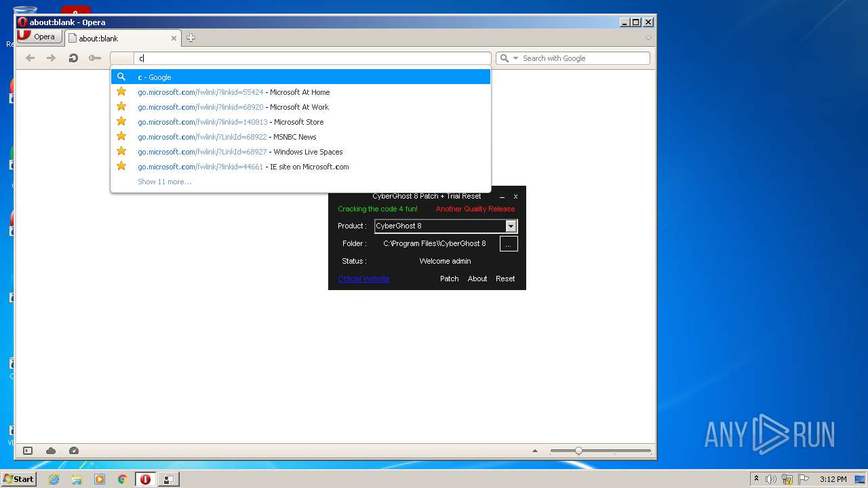Viewport: 868px width, 488px height.
Task: Open the Action Center flag icon
Action: point(804,479)
